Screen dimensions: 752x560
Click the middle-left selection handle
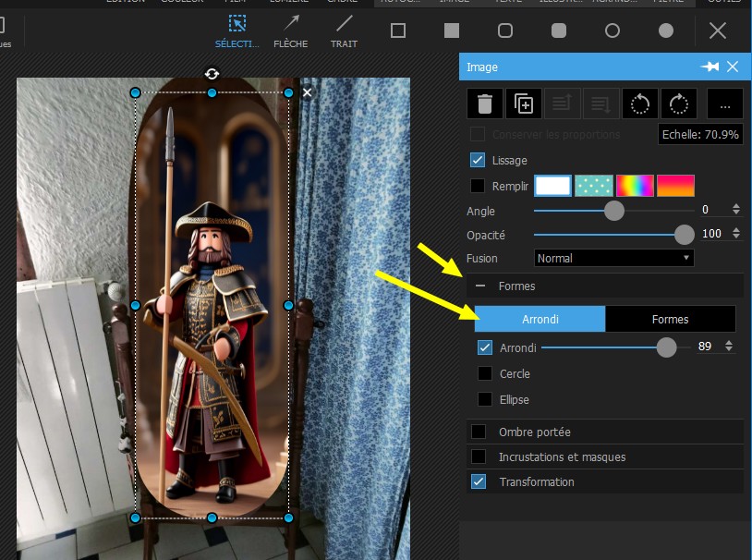tap(135, 305)
